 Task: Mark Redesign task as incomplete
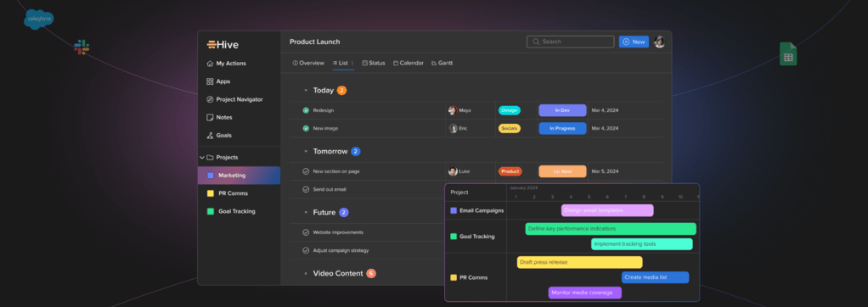306,110
